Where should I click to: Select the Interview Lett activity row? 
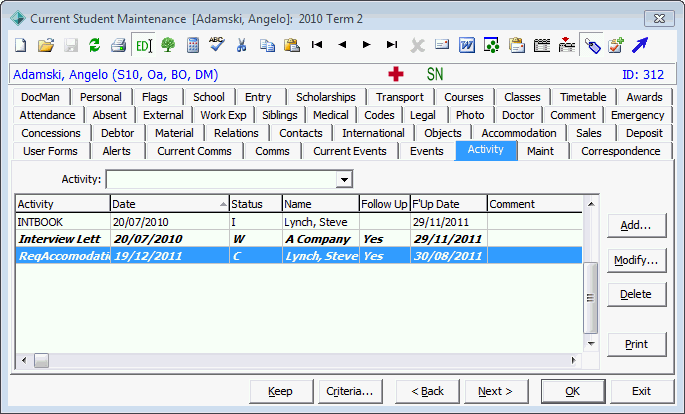click(299, 239)
